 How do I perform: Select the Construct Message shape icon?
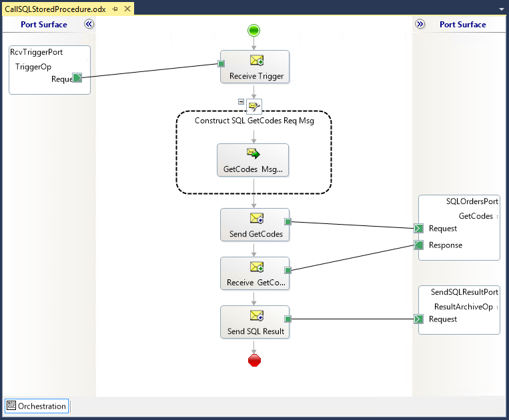tap(254, 105)
